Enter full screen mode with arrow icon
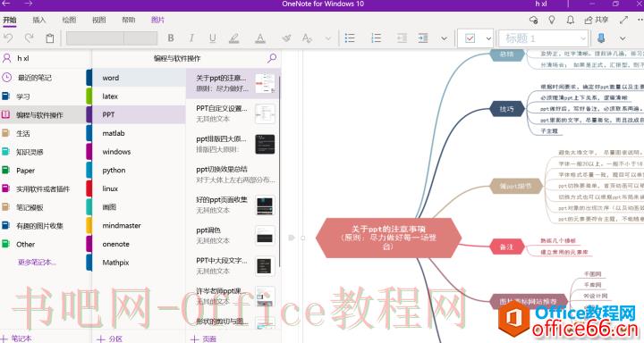Screen dimensions: 644x343 coord(624,20)
